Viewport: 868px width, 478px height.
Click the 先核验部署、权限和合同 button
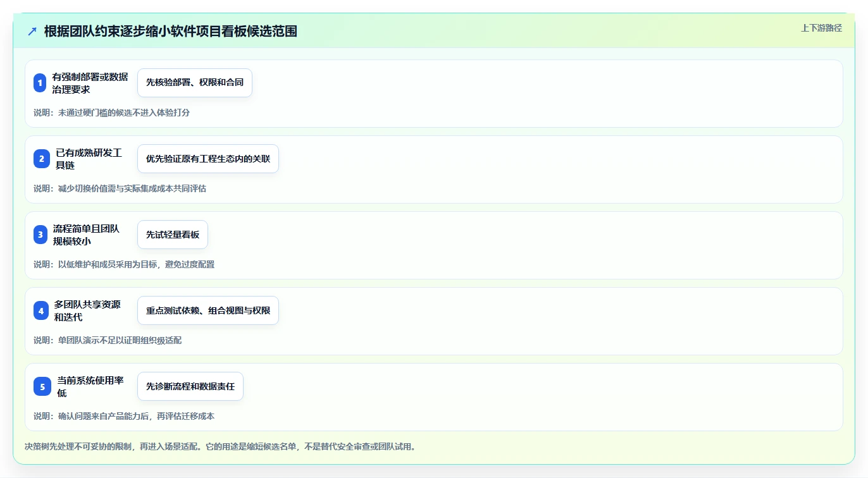coord(195,83)
